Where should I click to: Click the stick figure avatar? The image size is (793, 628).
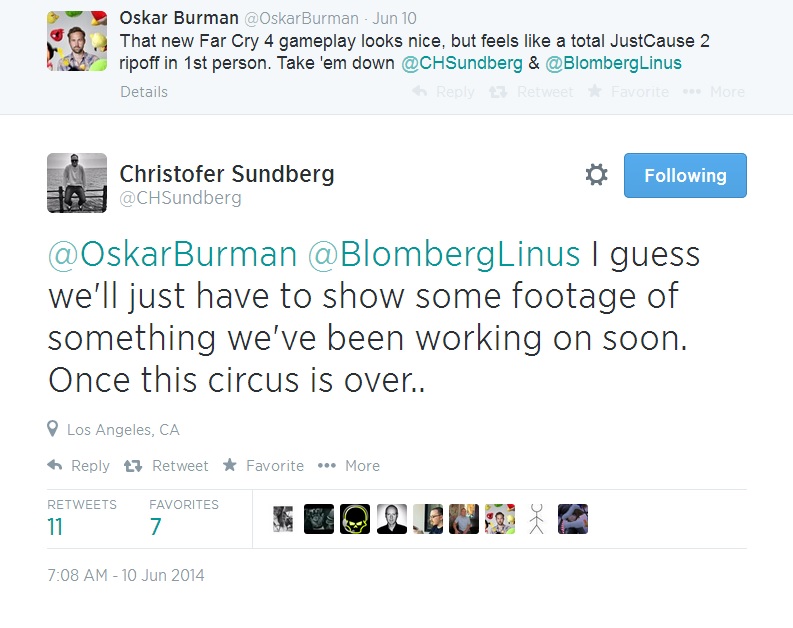point(536,518)
